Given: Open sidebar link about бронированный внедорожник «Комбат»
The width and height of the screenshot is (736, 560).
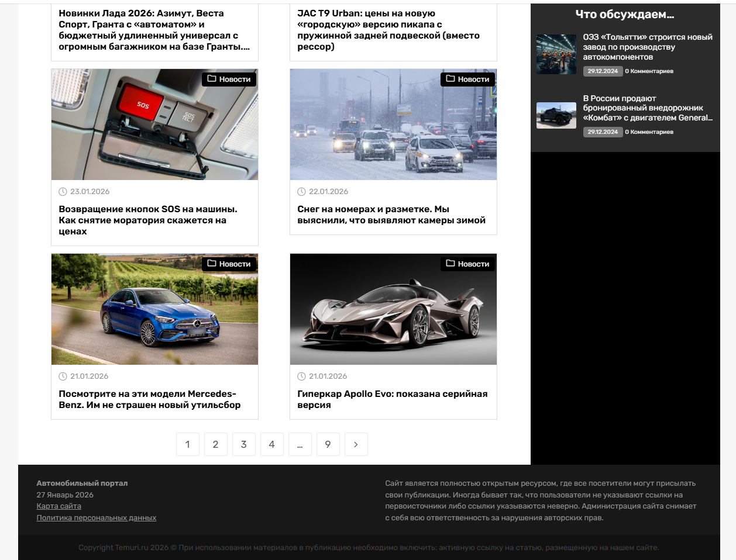Looking at the screenshot, I should 648,108.
